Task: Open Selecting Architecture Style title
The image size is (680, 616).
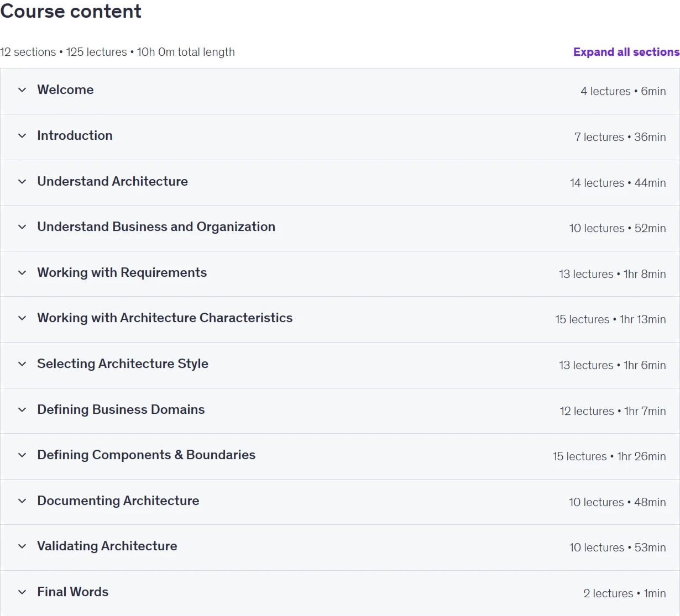Action: (123, 364)
